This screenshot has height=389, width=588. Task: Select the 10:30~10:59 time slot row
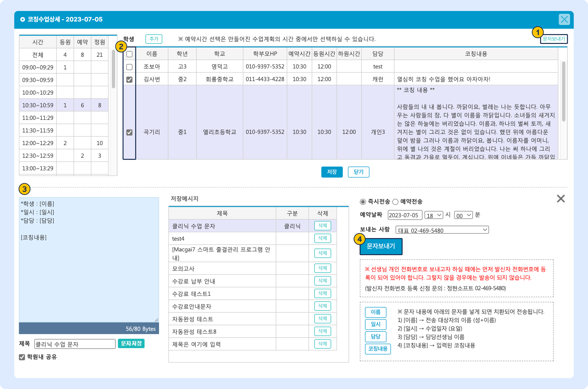(38, 105)
